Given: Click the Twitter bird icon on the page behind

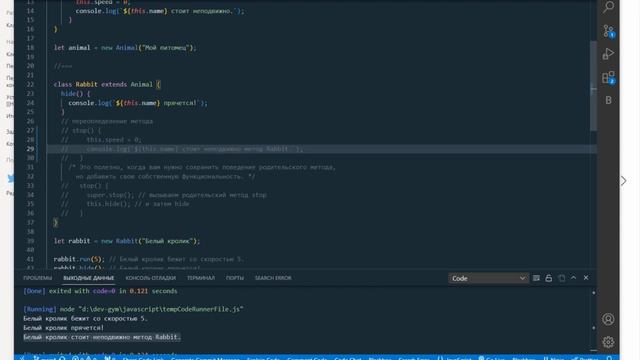Looking at the screenshot, I should (x=11, y=178).
